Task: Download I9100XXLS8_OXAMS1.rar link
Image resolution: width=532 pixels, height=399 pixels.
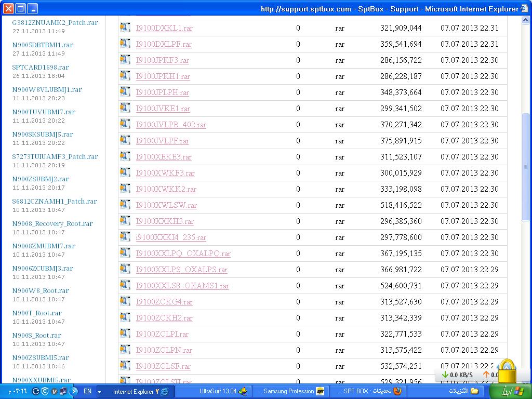Action: coord(182,286)
